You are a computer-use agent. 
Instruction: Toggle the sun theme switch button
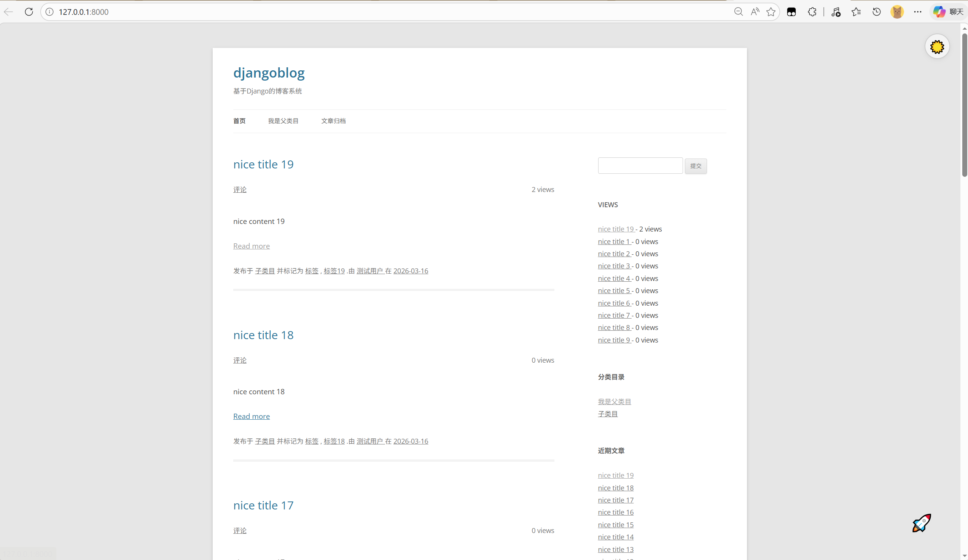point(937,47)
